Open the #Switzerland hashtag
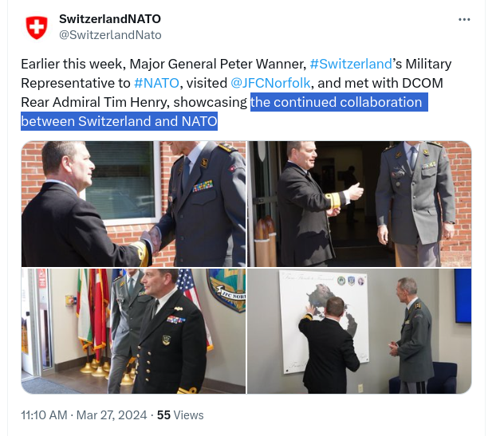The image size is (504, 436). tap(351, 64)
